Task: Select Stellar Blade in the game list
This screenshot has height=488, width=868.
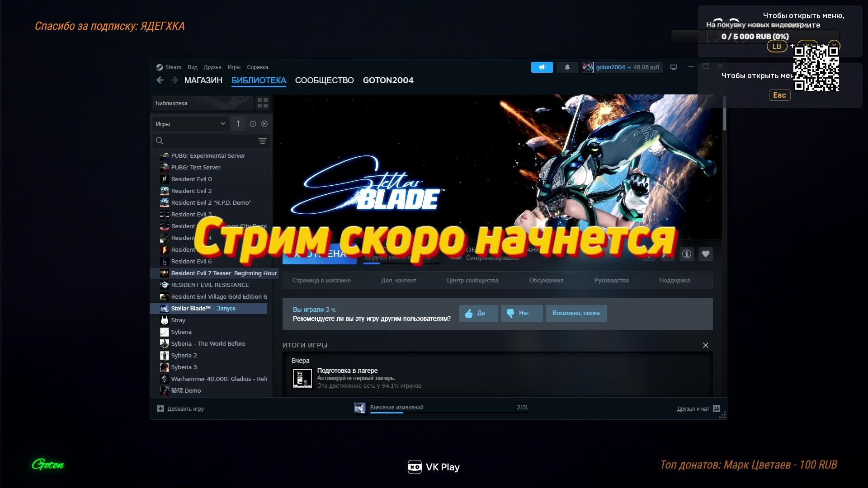Action: [x=208, y=308]
